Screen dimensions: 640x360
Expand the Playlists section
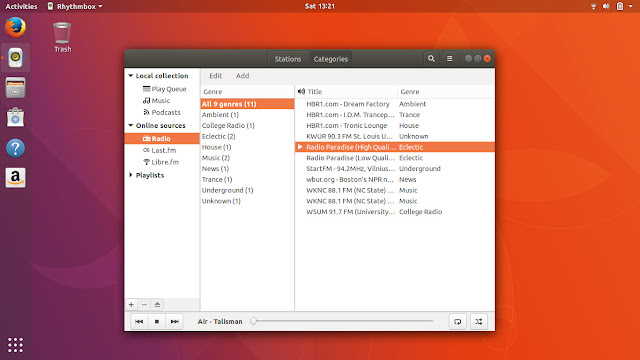[x=131, y=175]
